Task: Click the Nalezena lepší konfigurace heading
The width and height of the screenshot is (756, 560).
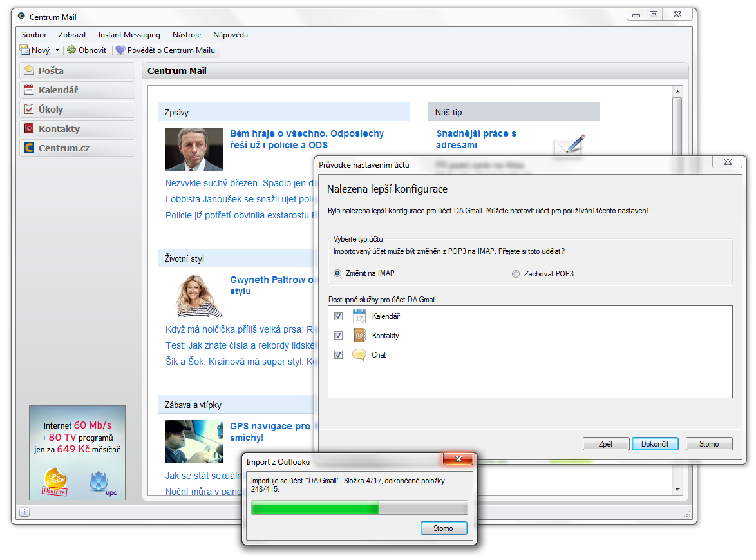Action: click(387, 189)
